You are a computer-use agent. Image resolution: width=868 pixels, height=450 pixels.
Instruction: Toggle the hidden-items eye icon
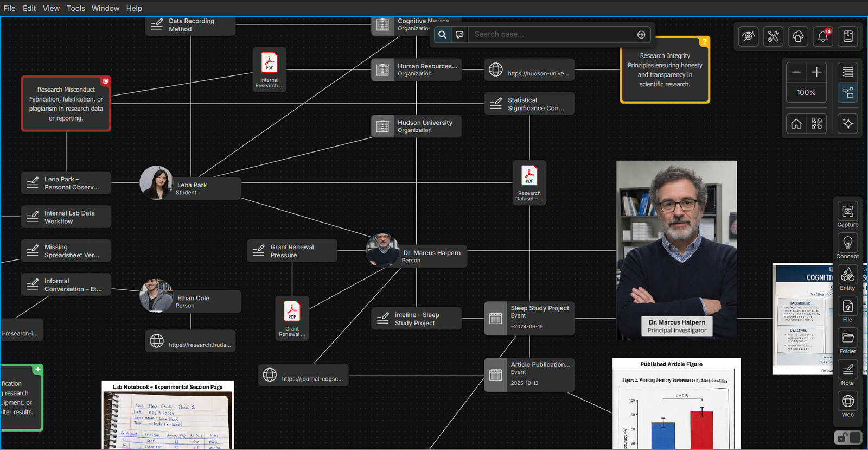[x=748, y=36]
